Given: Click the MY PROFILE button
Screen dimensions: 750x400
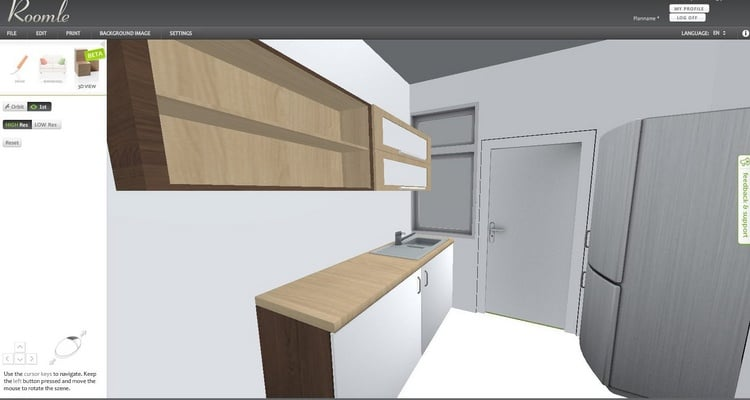Looking at the screenshot, I should point(689,9).
